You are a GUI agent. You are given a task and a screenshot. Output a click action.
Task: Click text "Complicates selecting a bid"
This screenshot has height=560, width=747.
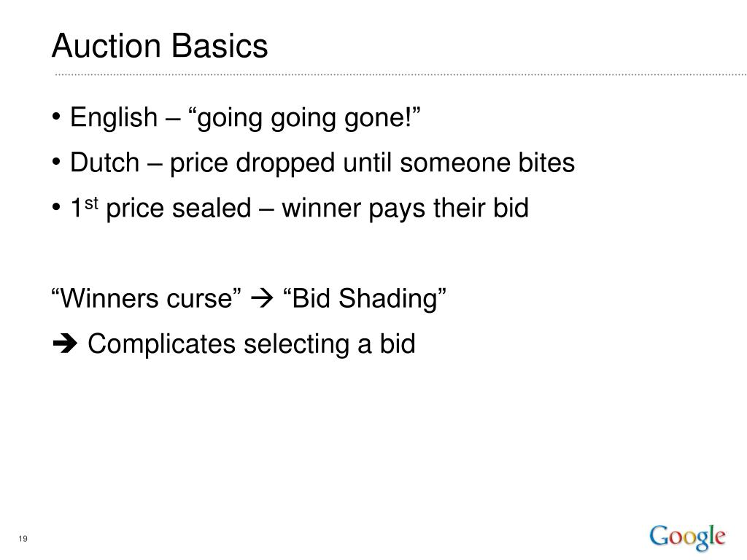click(251, 344)
